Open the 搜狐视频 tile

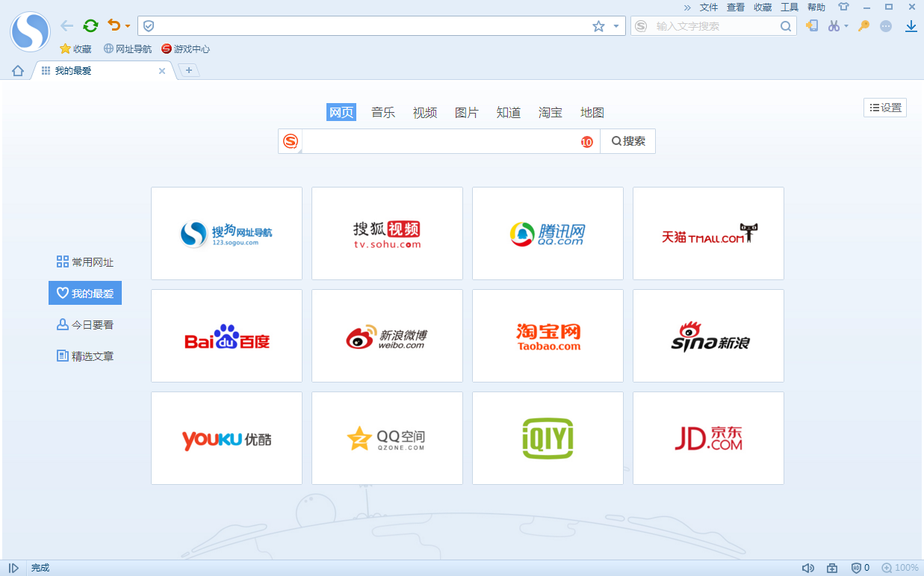(x=387, y=233)
